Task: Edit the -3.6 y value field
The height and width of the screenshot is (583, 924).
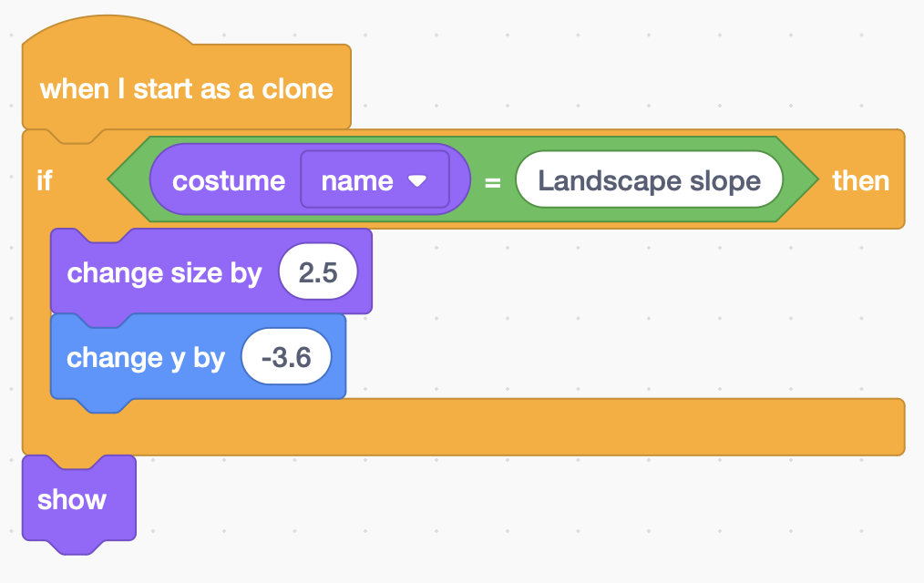Action: [x=285, y=357]
